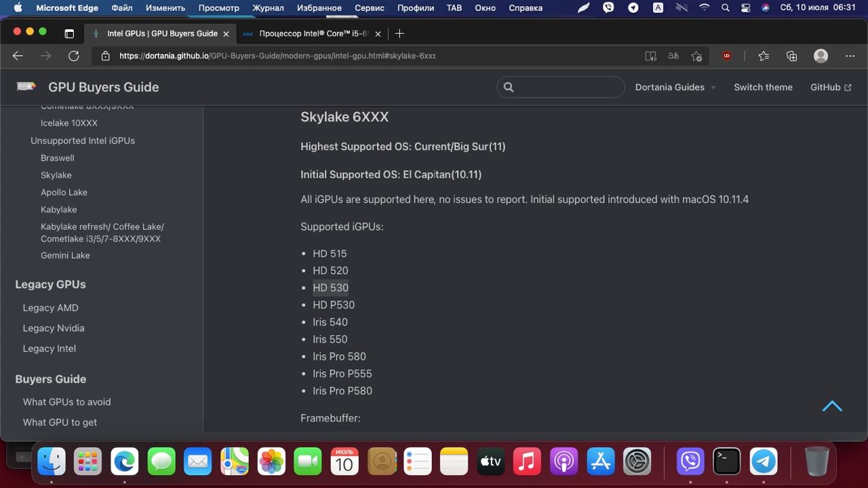This screenshot has width=868, height=488.
Task: Click Switch theme
Action: [763, 87]
